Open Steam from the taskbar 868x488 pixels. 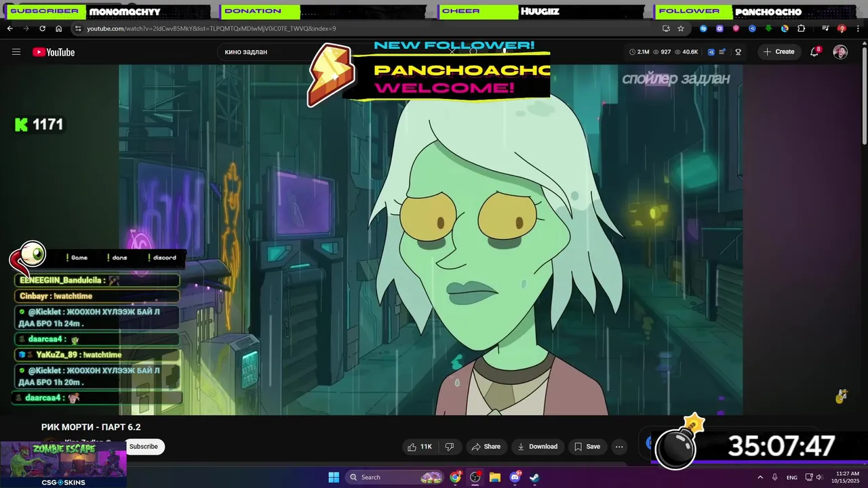tap(534, 477)
